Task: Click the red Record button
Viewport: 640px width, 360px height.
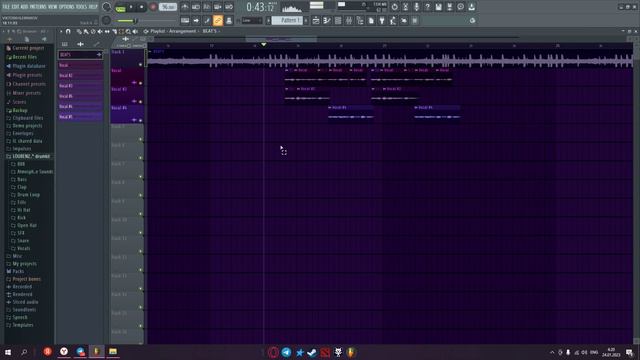Action: click(x=153, y=7)
